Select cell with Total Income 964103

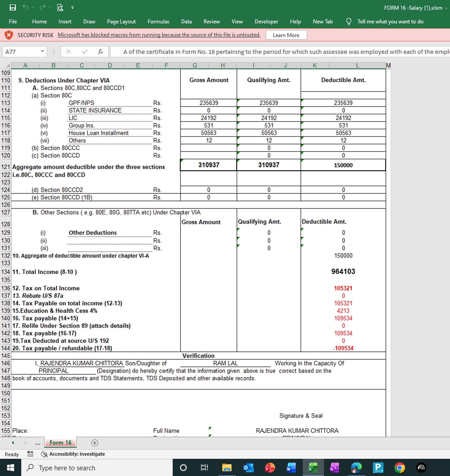click(x=343, y=271)
